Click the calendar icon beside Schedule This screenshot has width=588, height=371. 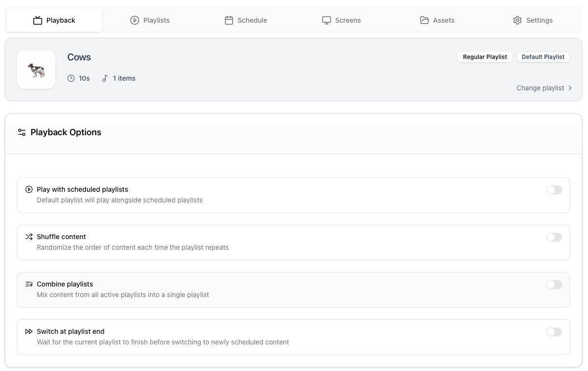(x=229, y=20)
